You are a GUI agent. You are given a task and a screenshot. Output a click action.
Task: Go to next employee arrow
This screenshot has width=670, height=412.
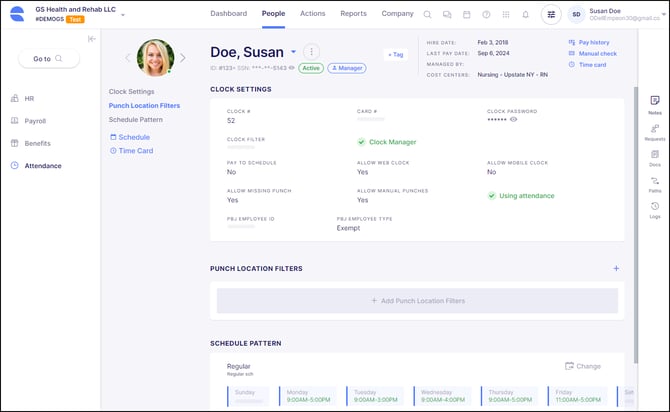coord(182,58)
